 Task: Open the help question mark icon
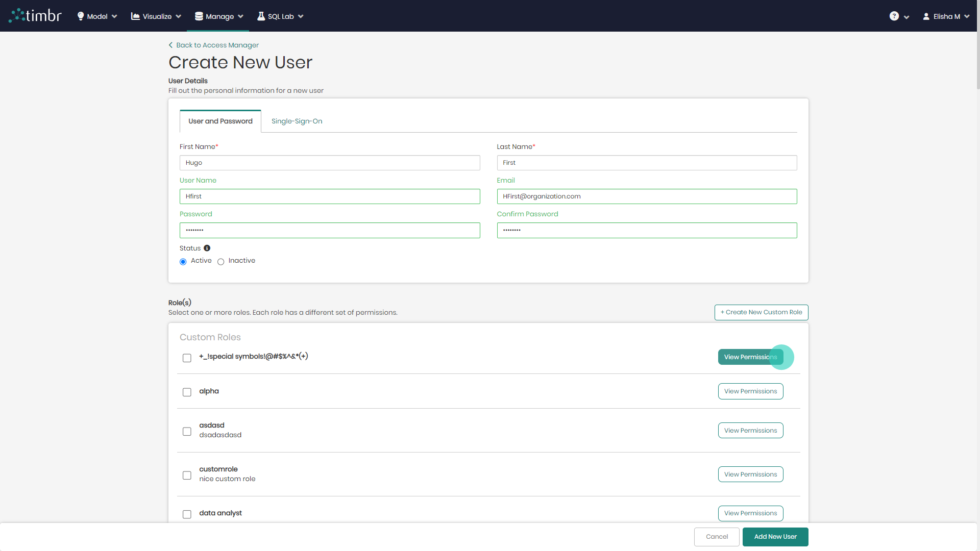click(x=894, y=16)
